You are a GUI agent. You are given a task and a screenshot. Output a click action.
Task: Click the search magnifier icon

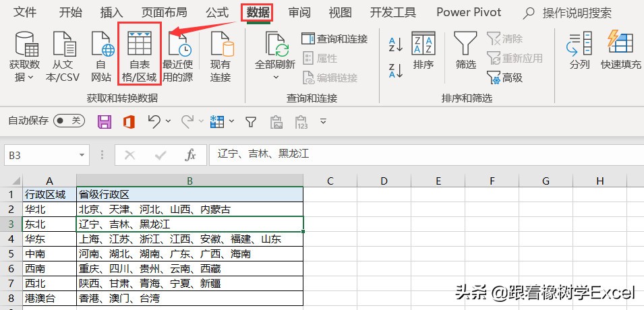coord(529,13)
